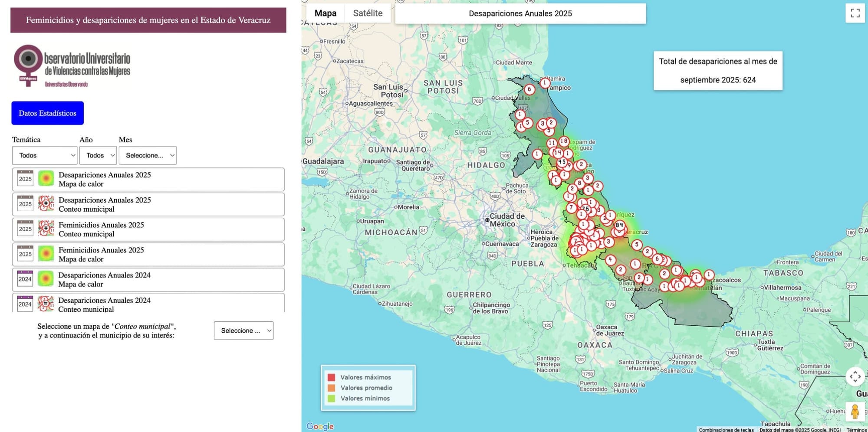Click the map camera pan control icon

click(x=855, y=376)
